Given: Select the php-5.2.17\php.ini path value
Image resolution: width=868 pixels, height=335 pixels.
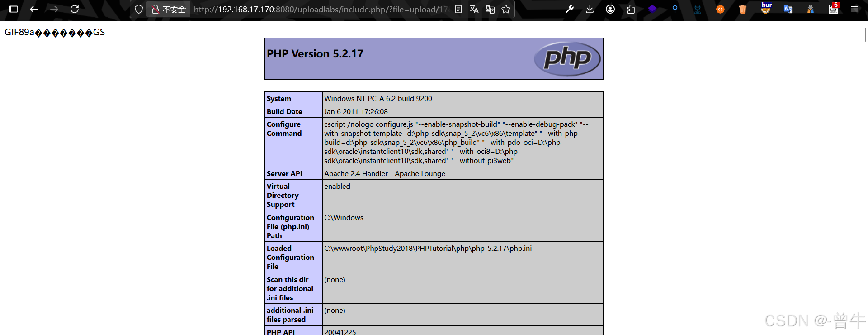Looking at the screenshot, I should (428, 248).
